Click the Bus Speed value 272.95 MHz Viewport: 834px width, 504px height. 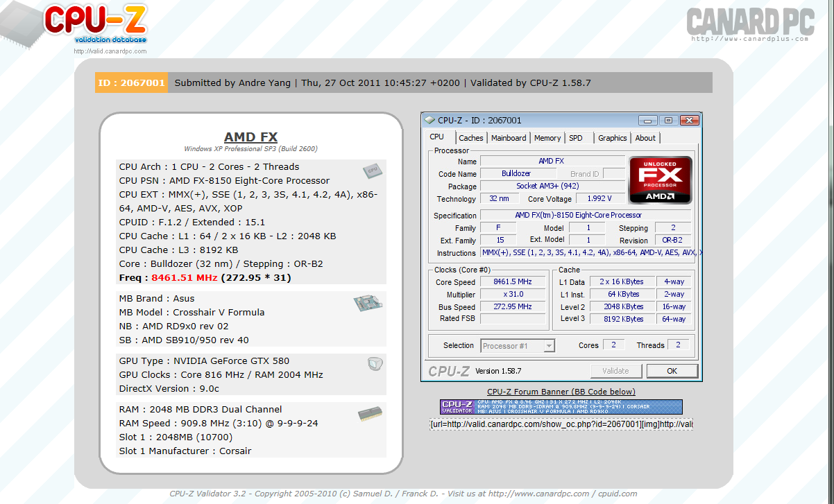513,307
